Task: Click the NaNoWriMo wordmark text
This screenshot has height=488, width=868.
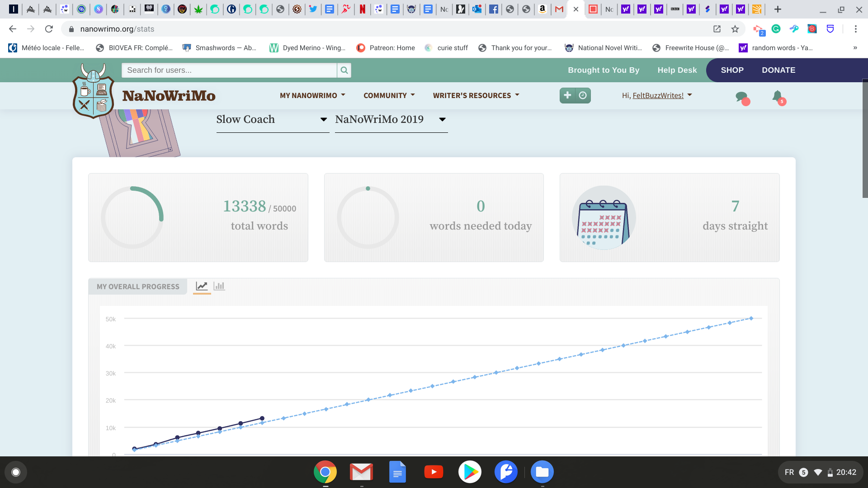Action: [169, 96]
